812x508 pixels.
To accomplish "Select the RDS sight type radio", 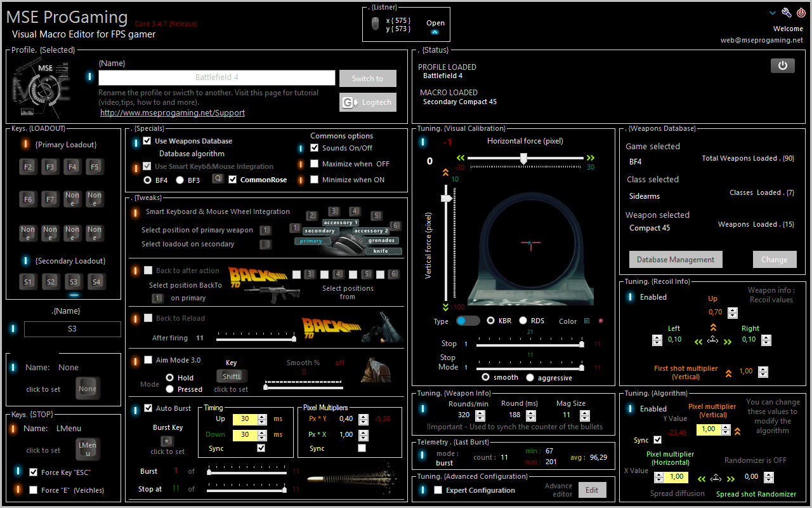I will (x=523, y=321).
